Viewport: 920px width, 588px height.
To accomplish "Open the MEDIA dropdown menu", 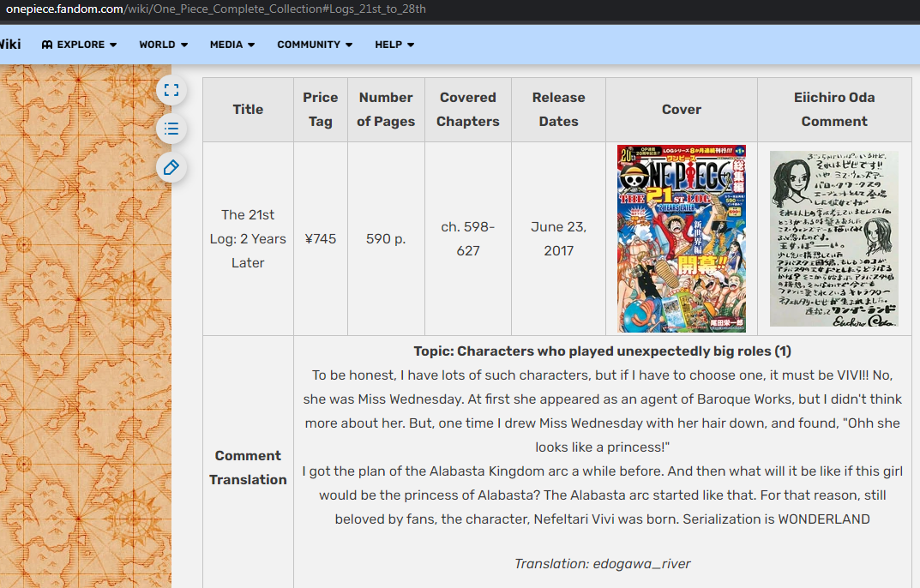I will (x=232, y=45).
